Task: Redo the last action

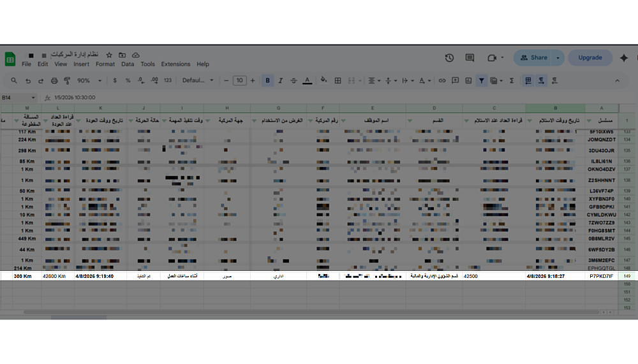Action: coord(41,80)
